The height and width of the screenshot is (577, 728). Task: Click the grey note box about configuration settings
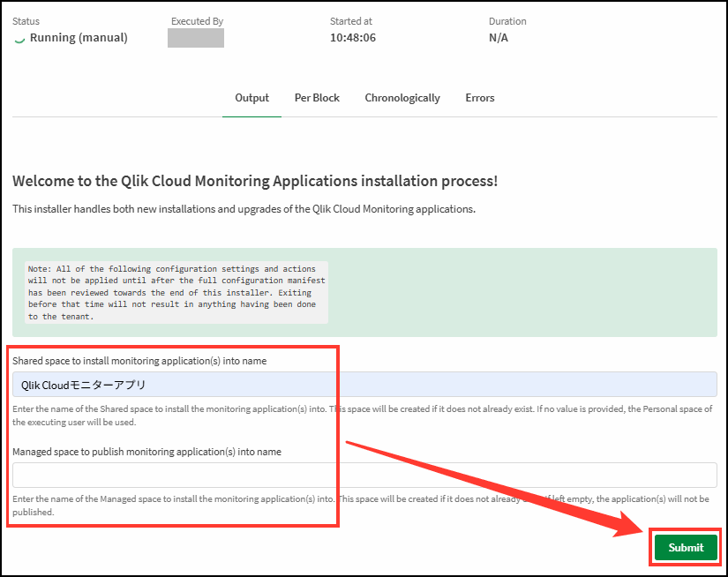click(x=176, y=292)
